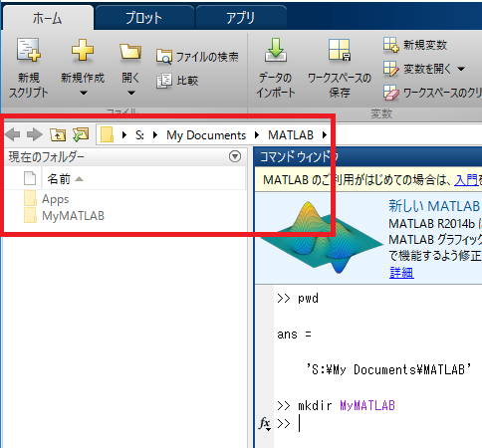Screen dimensions: 482x448
Task: Expand the 開く dropdown arrow
Action: [131, 94]
